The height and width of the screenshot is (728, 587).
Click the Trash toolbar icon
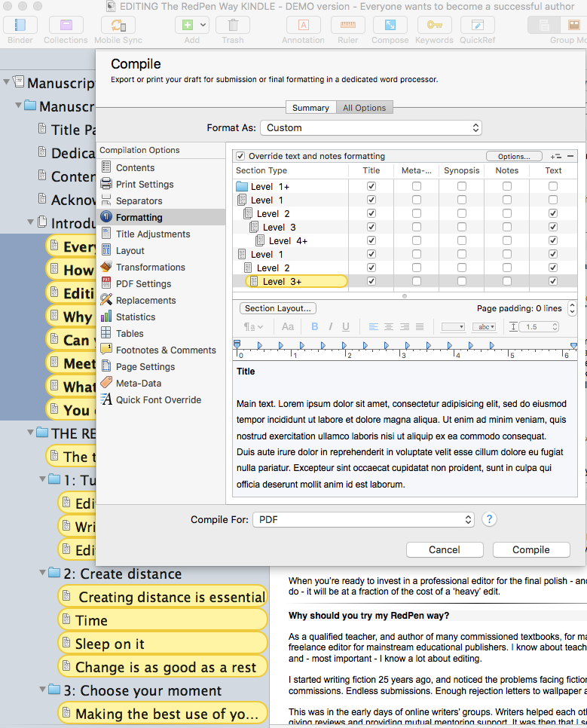click(233, 25)
